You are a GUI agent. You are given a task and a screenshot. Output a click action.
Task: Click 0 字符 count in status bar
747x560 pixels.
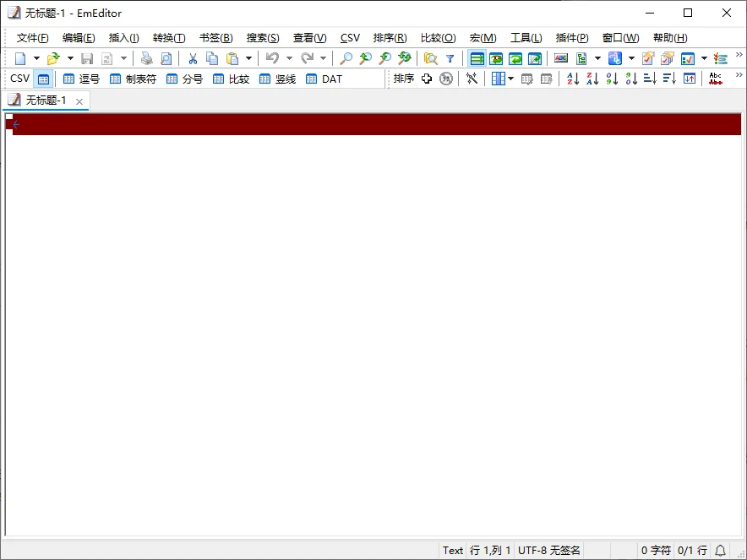coord(656,551)
